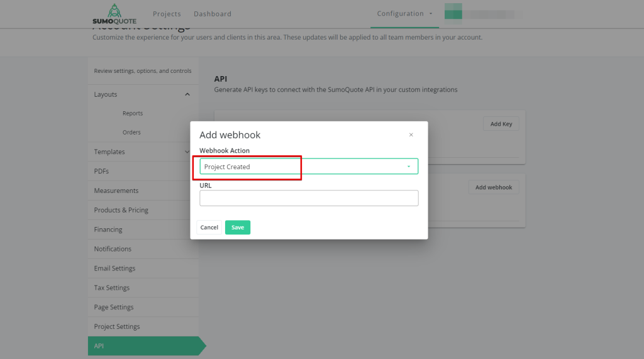Go to the Projects tab
This screenshot has height=359, width=644.
click(167, 14)
